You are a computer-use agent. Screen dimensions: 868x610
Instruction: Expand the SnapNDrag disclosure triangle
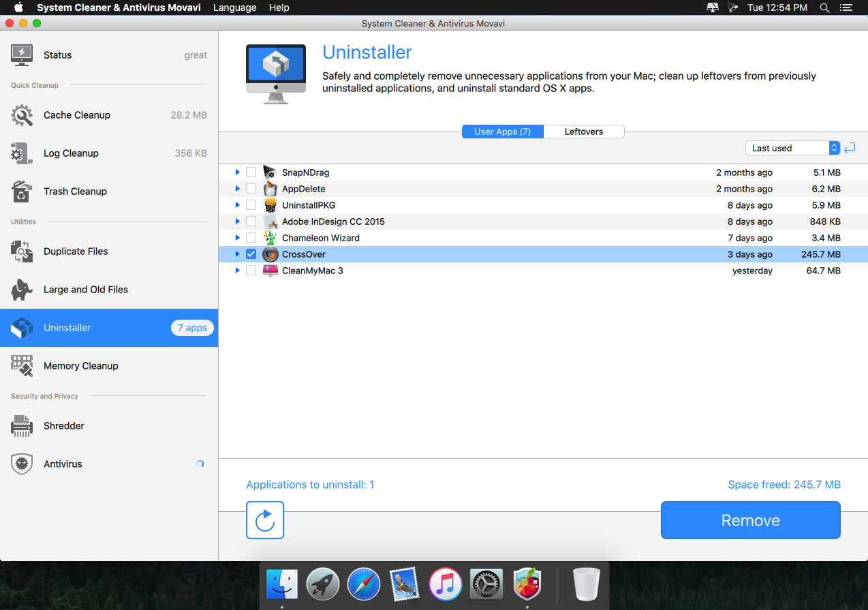click(x=237, y=172)
